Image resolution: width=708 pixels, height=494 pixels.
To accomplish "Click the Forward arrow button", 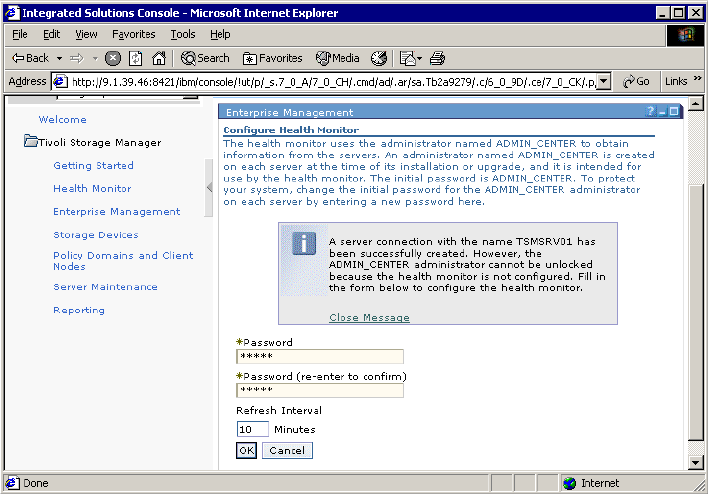I will coord(77,58).
